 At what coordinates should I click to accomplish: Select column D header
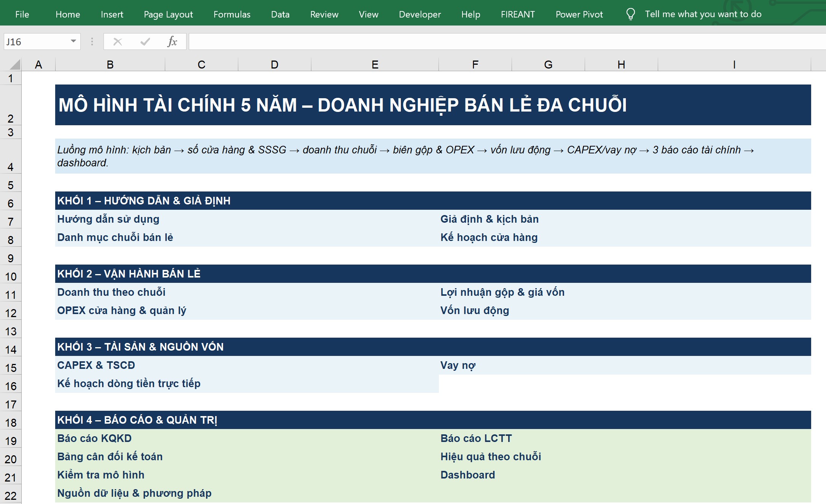click(274, 64)
